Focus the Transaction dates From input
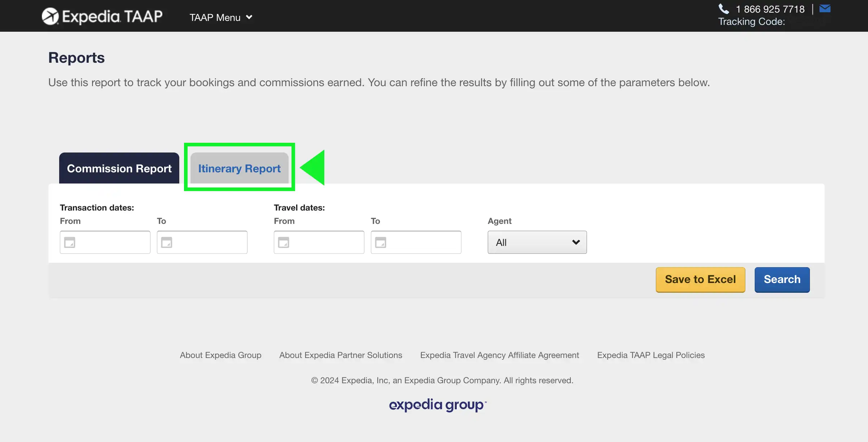The image size is (868, 442). (x=105, y=242)
